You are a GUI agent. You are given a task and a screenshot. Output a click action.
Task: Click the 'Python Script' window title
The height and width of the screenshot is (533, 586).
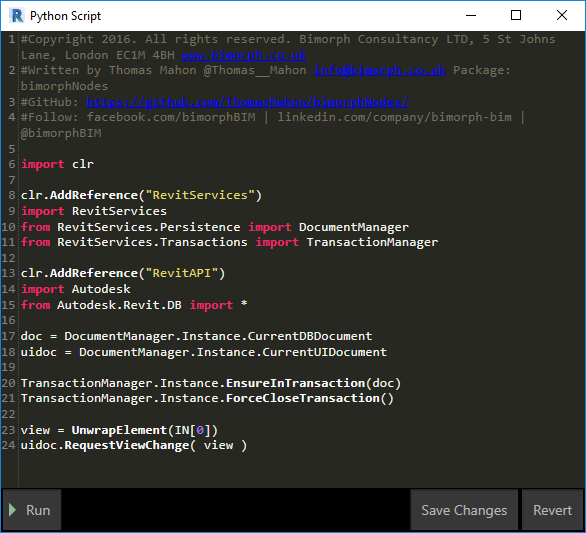tap(65, 16)
